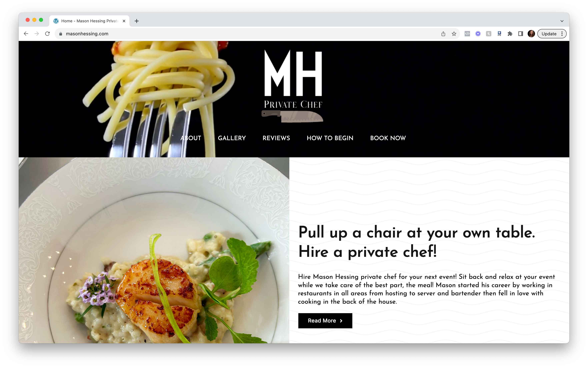Expand the tab search chevron
This screenshot has height=368, width=588.
[562, 21]
